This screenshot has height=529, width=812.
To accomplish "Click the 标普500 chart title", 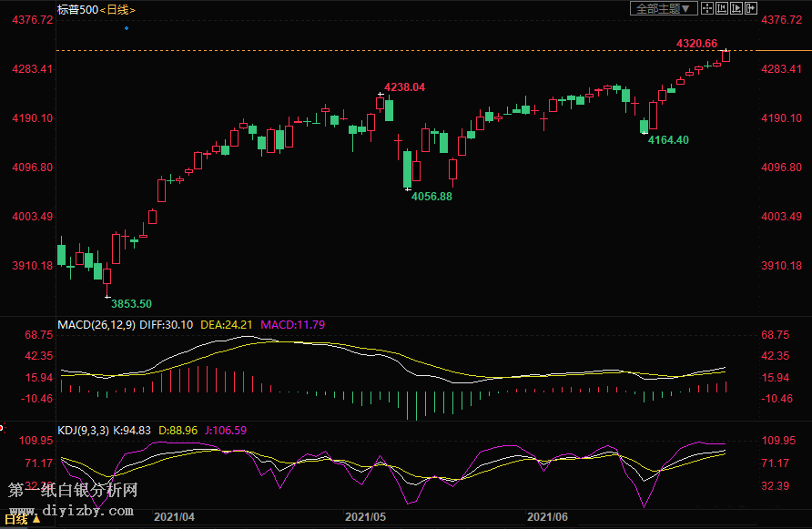I will tap(76, 9).
